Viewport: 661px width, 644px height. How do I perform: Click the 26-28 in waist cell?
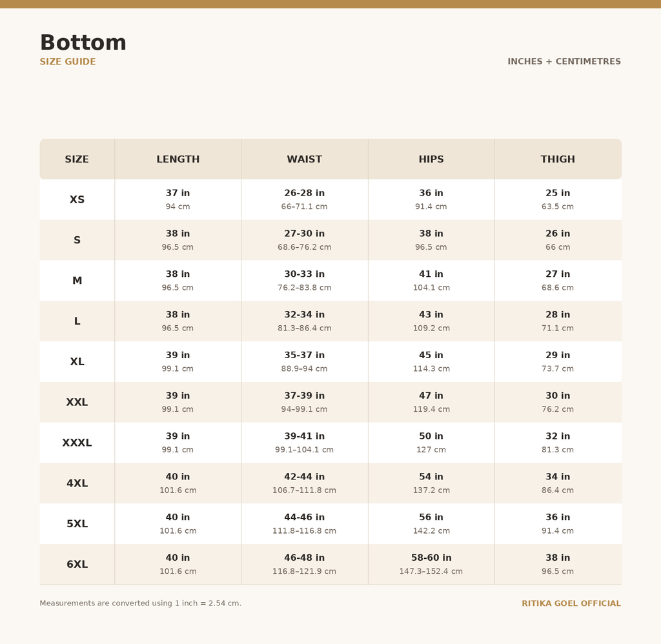[305, 199]
